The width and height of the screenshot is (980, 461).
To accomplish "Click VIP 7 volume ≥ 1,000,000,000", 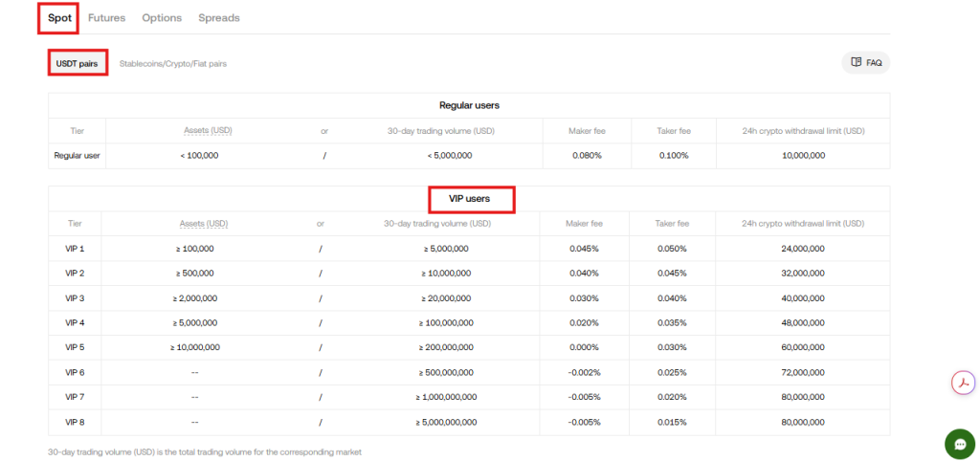I will click(446, 397).
